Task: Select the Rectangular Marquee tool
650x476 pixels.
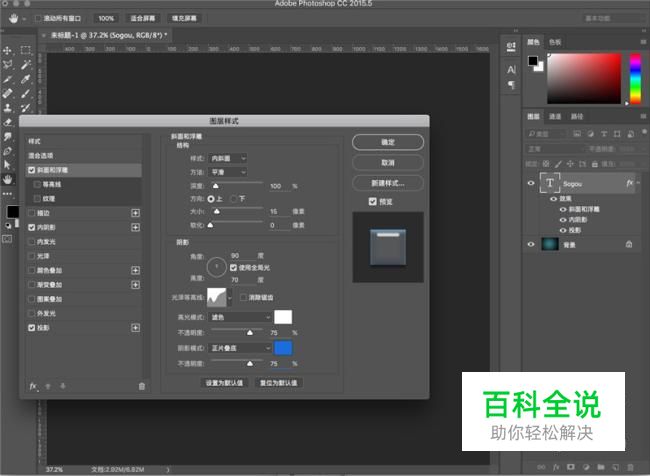Action: tap(26, 51)
